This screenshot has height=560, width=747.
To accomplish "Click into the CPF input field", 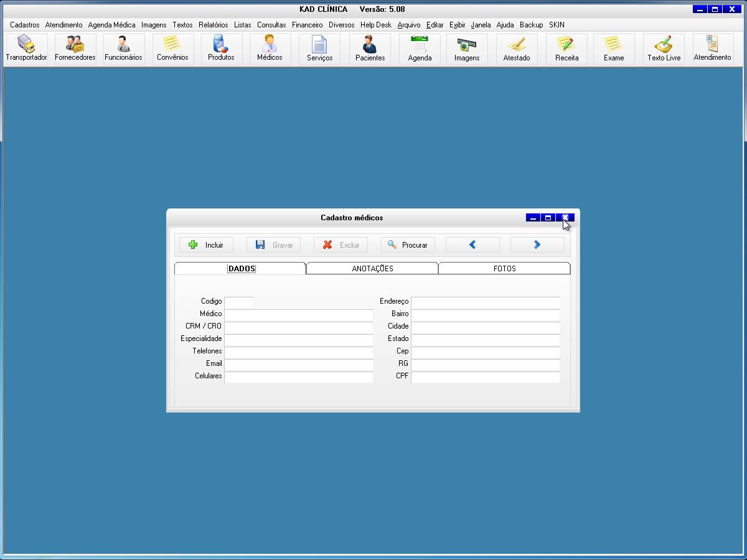I will click(486, 377).
